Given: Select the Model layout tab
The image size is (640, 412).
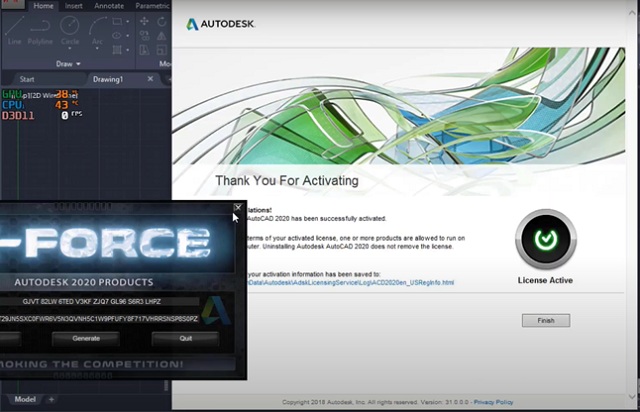Looking at the screenshot, I should click(x=25, y=399).
